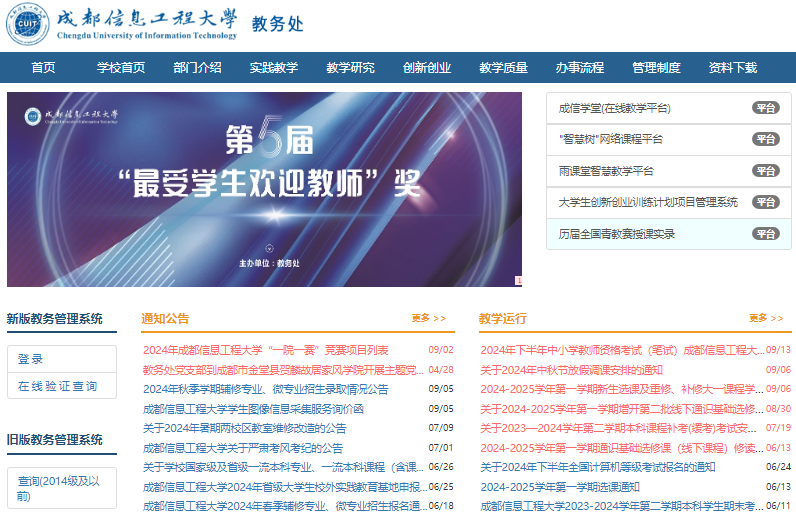Viewport: 796px width, 527px height.
Task: Click the CUIT university logo emblem
Action: coord(28,24)
